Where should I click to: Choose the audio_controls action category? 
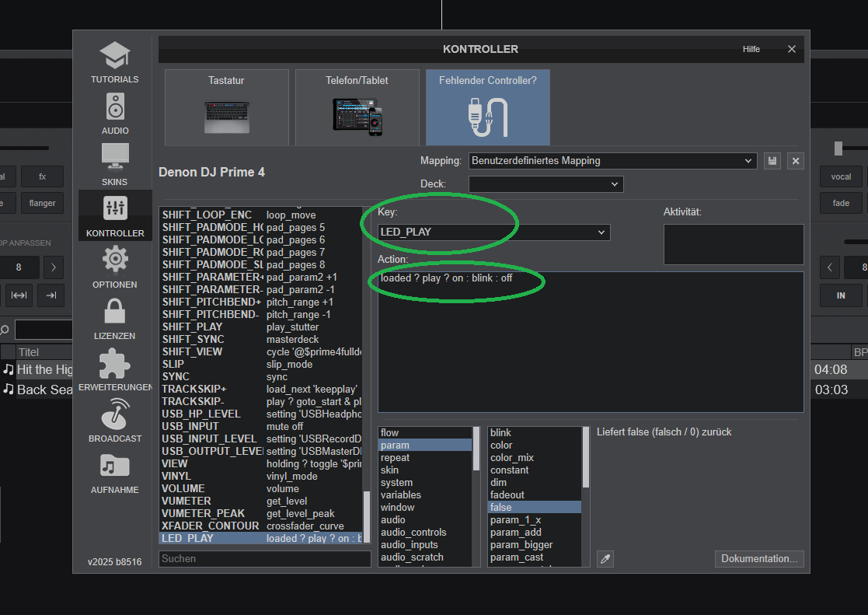[425, 533]
